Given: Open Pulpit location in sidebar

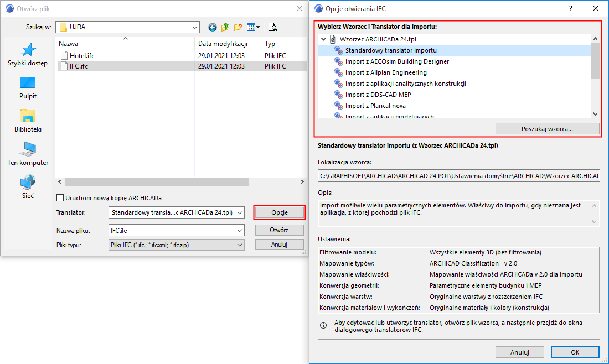Looking at the screenshot, I should click(28, 88).
